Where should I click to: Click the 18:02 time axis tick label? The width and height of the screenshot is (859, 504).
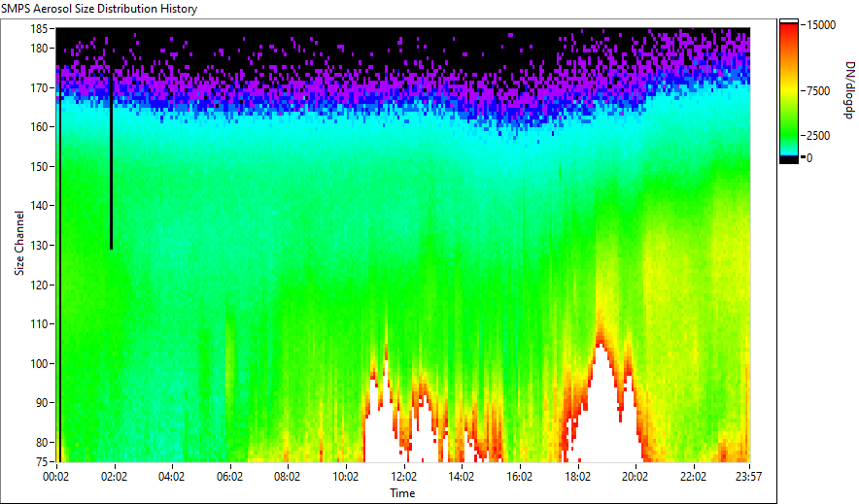click(577, 477)
